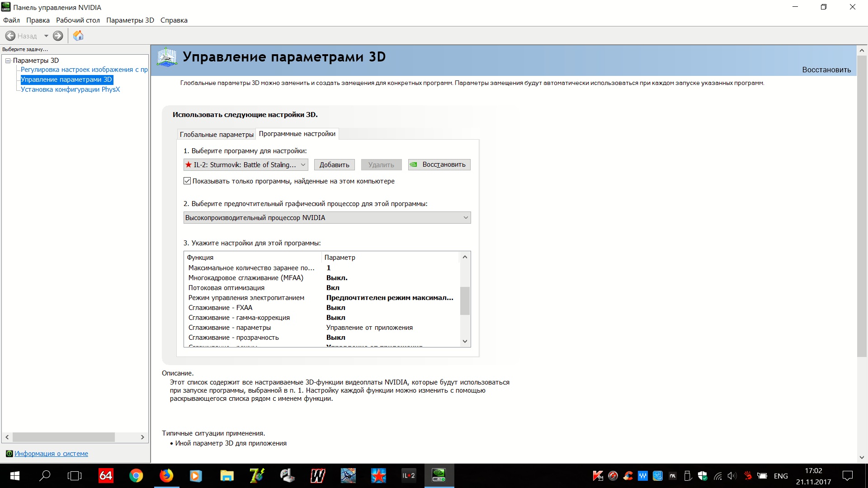Click left panel scroll right arrow

[142, 437]
